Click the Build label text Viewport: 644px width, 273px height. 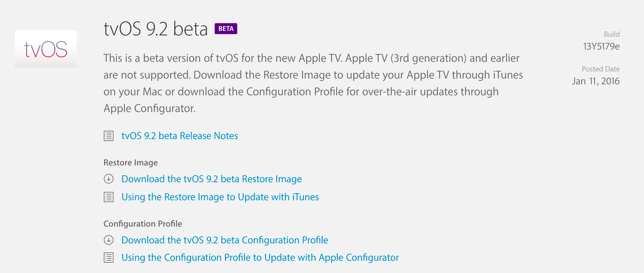coord(611,34)
